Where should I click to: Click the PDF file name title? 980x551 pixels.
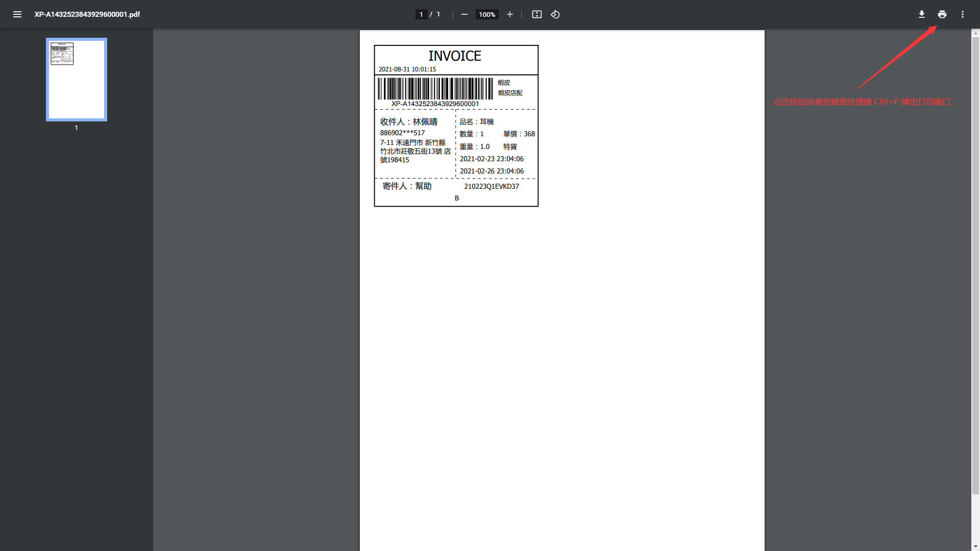pyautogui.click(x=87, y=14)
